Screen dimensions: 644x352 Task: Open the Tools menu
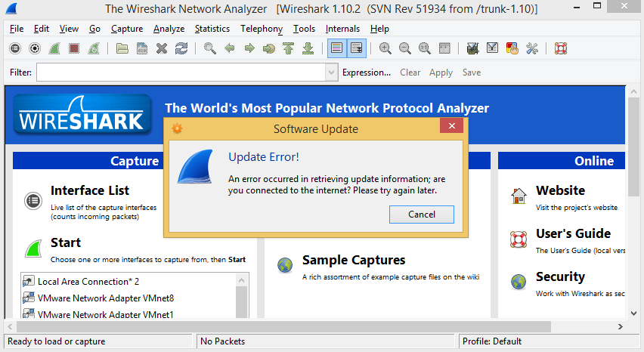coord(304,29)
